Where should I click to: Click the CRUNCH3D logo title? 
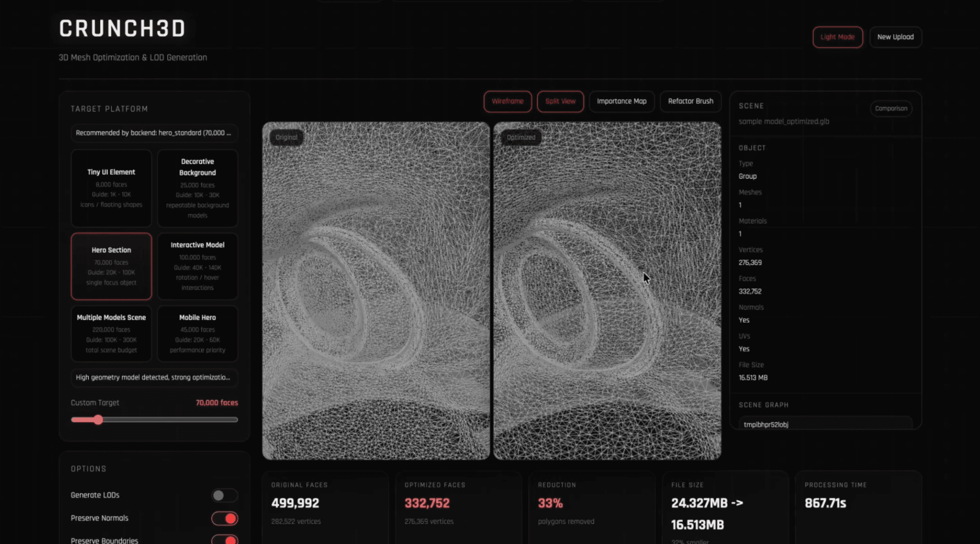point(122,29)
